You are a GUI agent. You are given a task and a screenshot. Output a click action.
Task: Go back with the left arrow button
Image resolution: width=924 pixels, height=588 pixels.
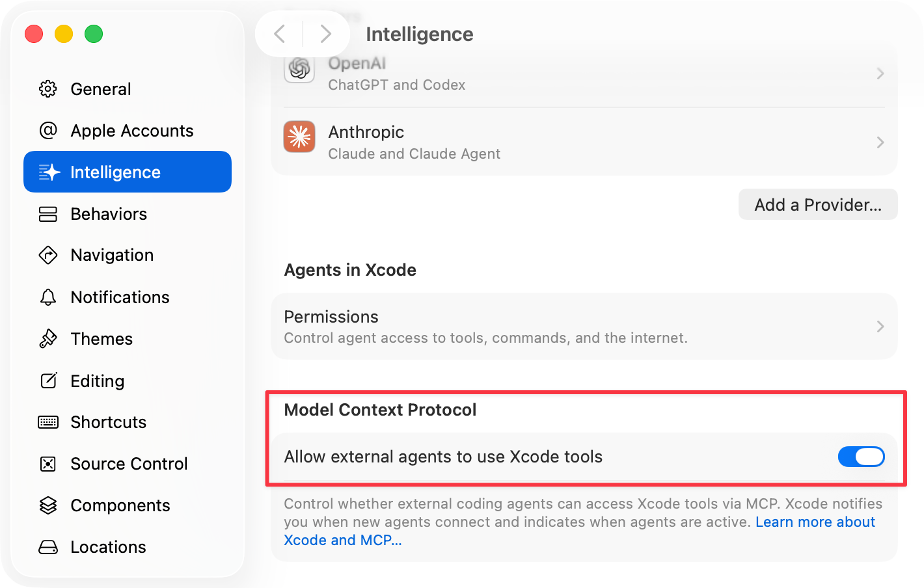tap(280, 34)
